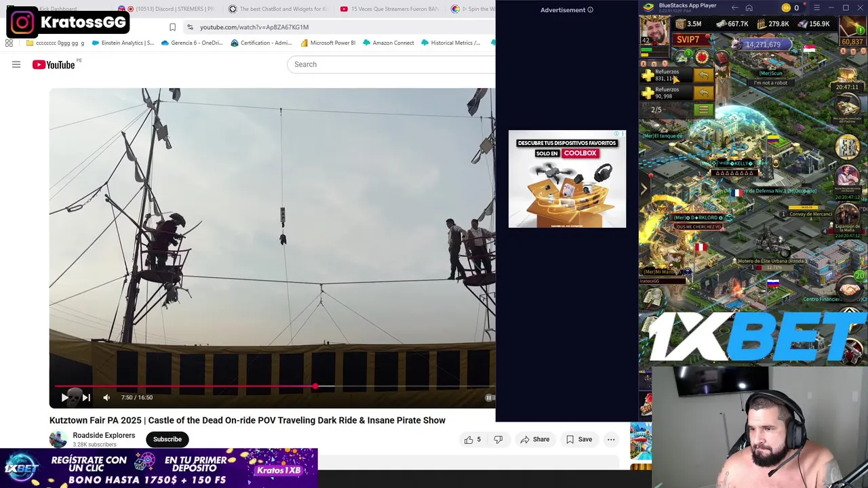Open BlueStacks hamburger menu
868x488 pixels.
pyautogui.click(x=816, y=8)
